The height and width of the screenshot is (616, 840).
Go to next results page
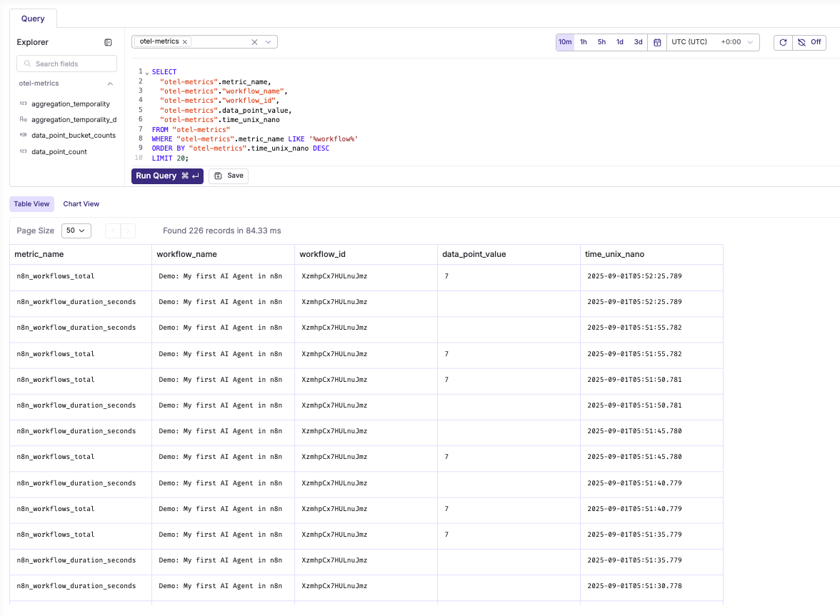point(128,231)
